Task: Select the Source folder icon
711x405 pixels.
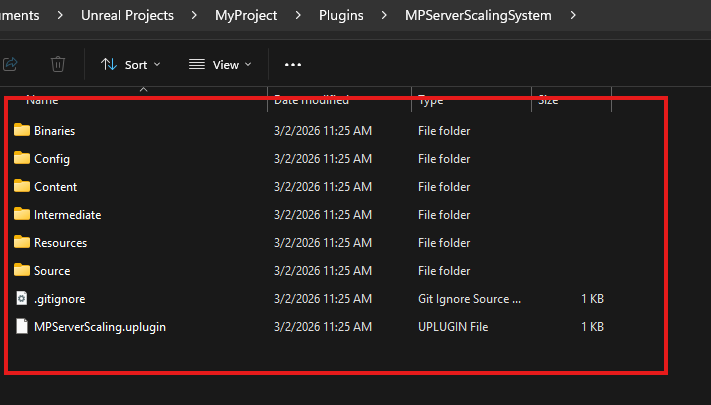Action: tap(22, 271)
